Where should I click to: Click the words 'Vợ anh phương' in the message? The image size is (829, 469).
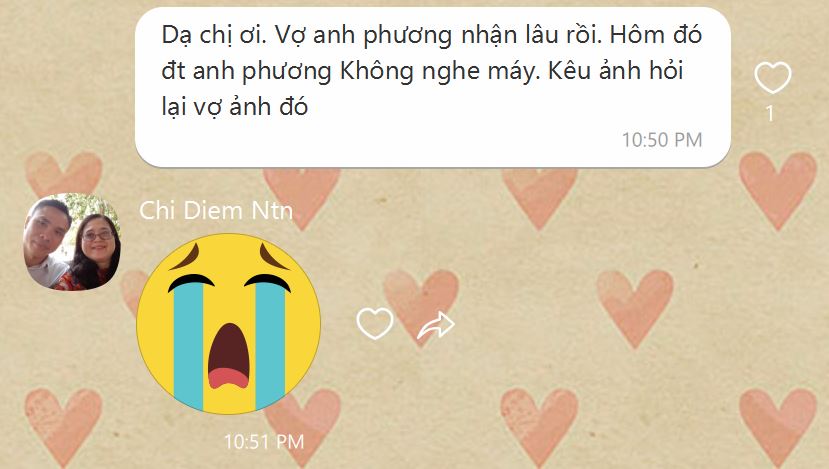(x=363, y=35)
